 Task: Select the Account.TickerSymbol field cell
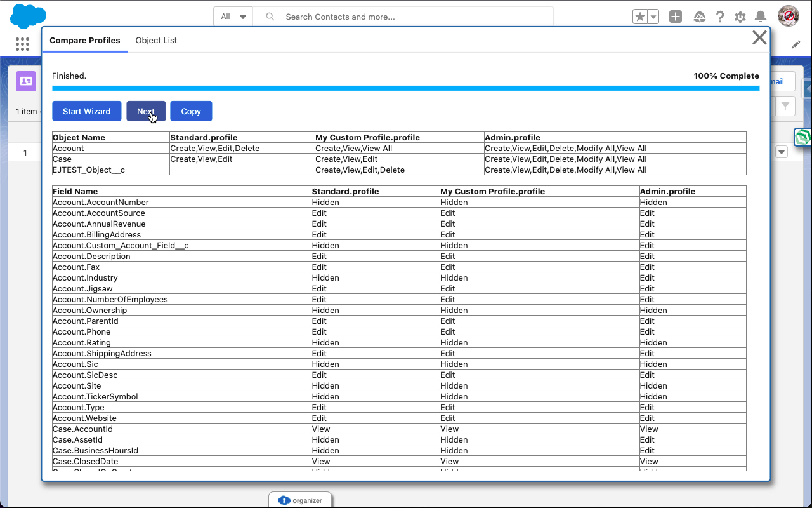click(x=181, y=396)
